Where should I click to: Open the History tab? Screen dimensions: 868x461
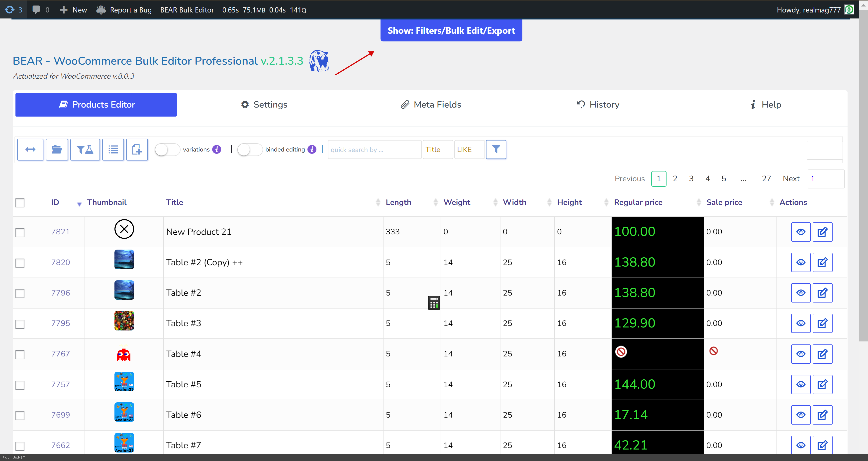tap(598, 105)
